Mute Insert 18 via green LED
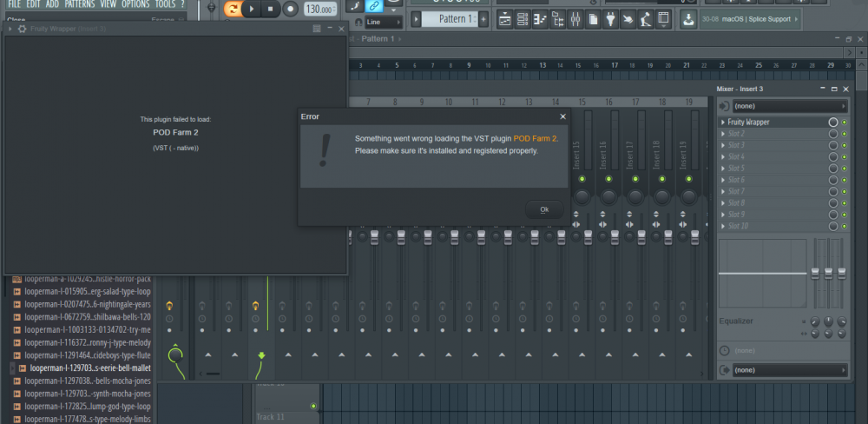 tap(662, 179)
